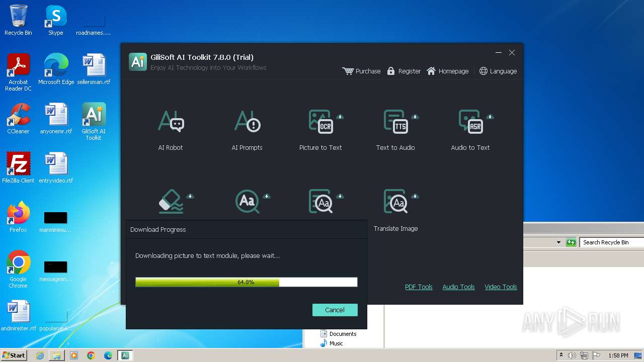Image resolution: width=644 pixels, height=362 pixels.
Task: Select Google Chrome desktop shortcut
Action: tap(18, 269)
